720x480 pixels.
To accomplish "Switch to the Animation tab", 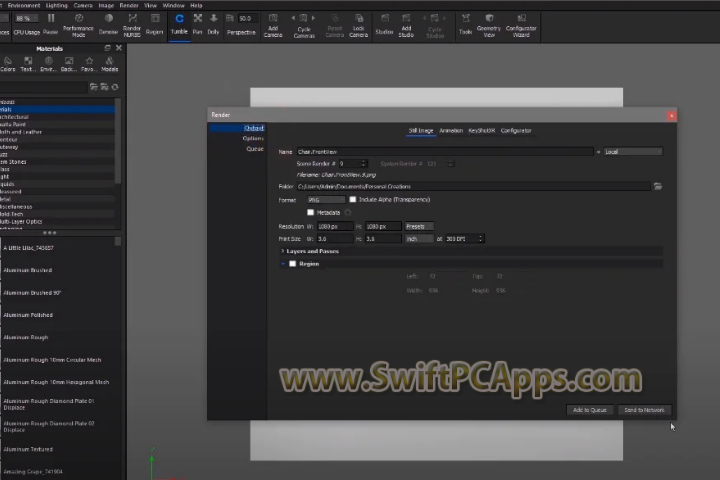I will pos(451,130).
